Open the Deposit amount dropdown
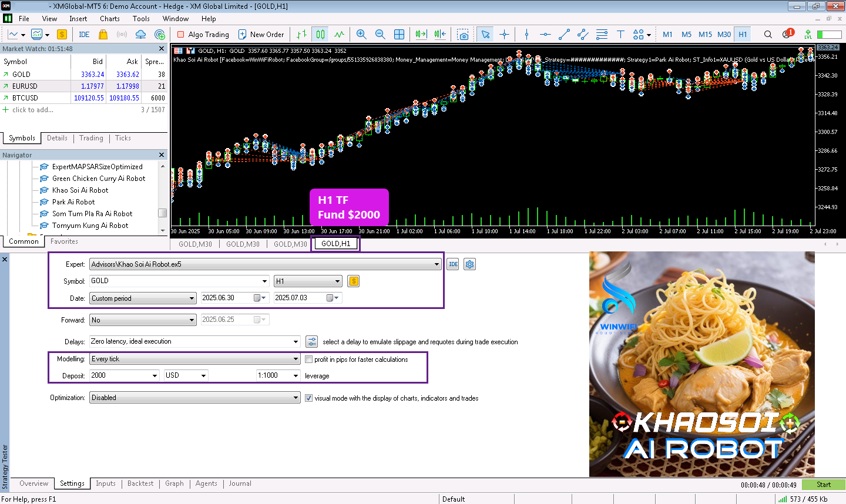Viewport: 846px width, 504px height. pos(125,375)
